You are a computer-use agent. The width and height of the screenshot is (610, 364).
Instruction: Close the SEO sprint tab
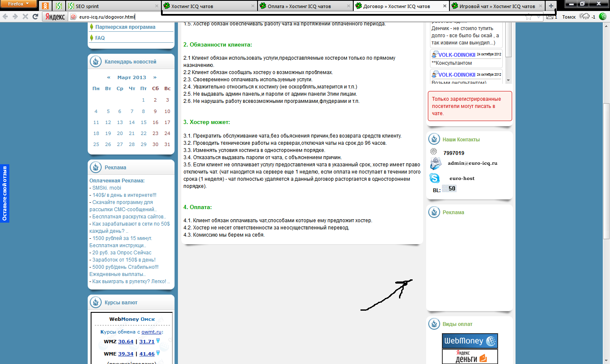[x=157, y=6]
